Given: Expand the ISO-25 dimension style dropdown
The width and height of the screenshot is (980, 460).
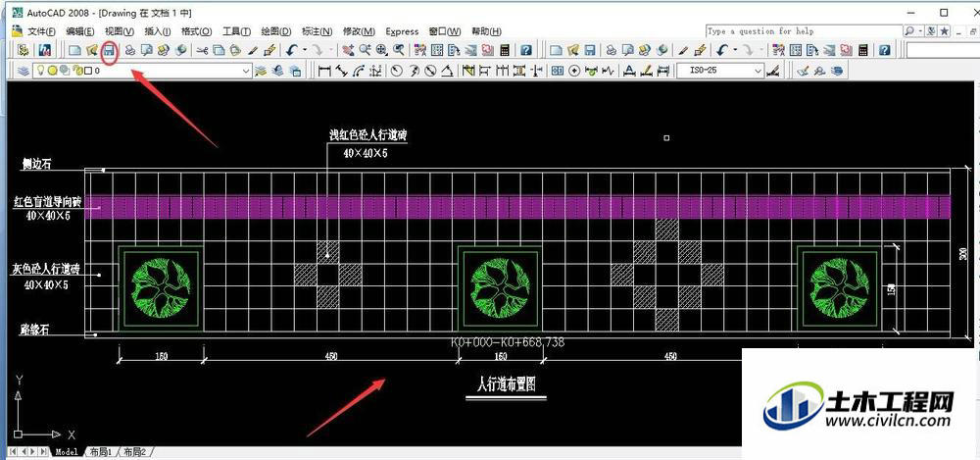Looking at the screenshot, I should 759,71.
